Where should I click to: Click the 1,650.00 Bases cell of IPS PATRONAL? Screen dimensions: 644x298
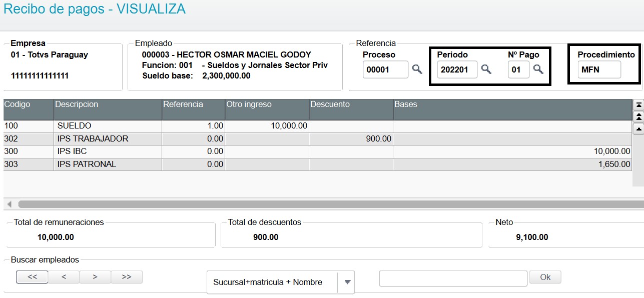pyautogui.click(x=512, y=164)
